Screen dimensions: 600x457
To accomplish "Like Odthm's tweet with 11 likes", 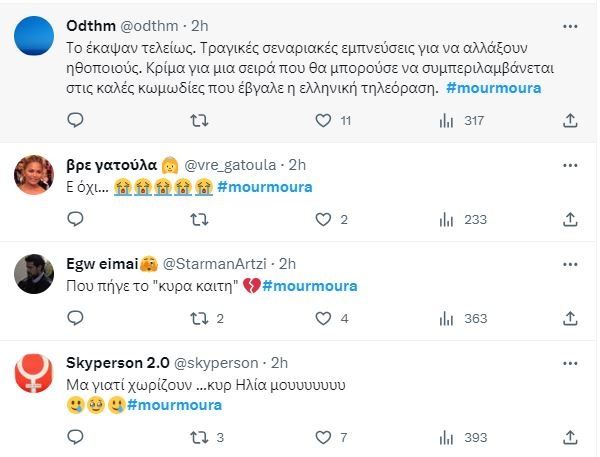I will (x=323, y=121).
